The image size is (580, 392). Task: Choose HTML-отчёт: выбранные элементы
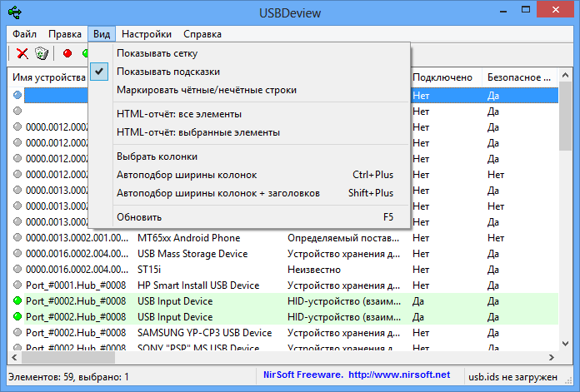[249, 132]
